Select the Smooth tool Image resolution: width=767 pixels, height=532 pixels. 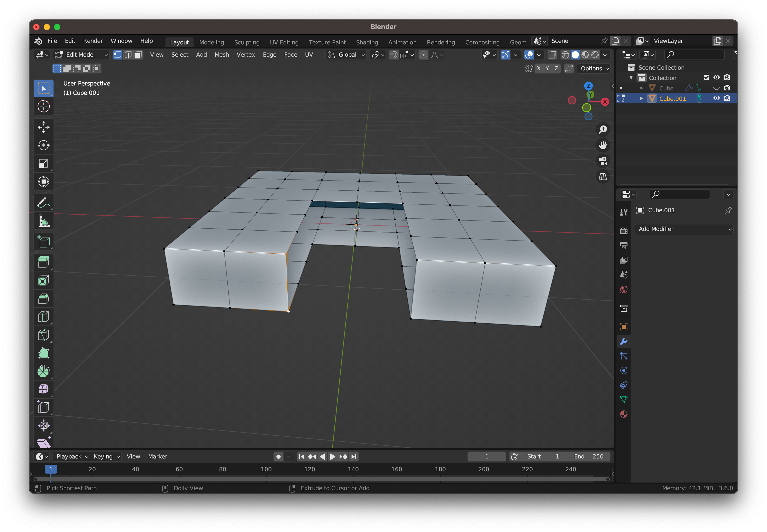(43, 389)
